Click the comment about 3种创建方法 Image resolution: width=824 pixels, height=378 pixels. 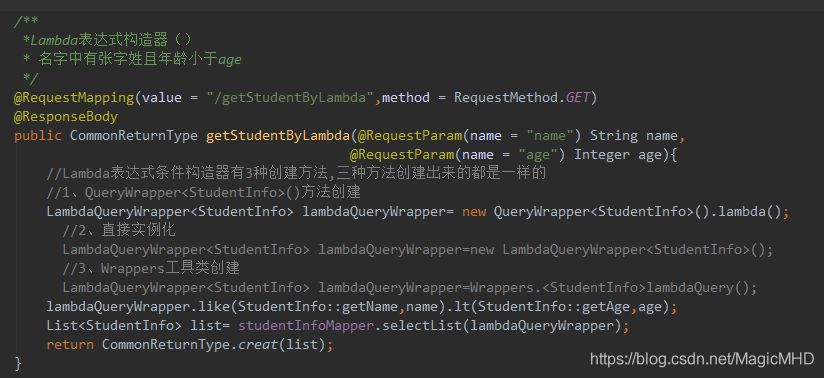(297, 173)
